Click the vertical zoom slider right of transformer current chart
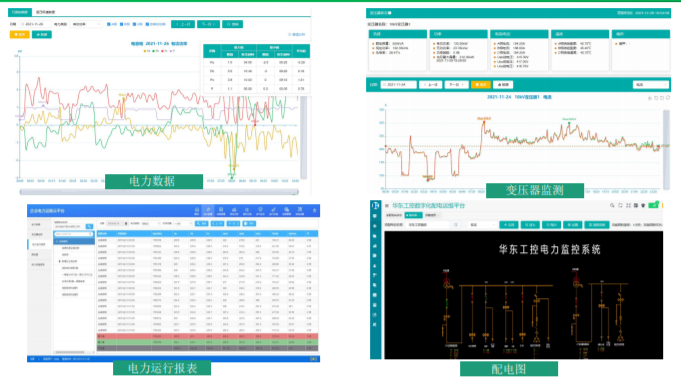The width and height of the screenshot is (681, 392). (666, 149)
